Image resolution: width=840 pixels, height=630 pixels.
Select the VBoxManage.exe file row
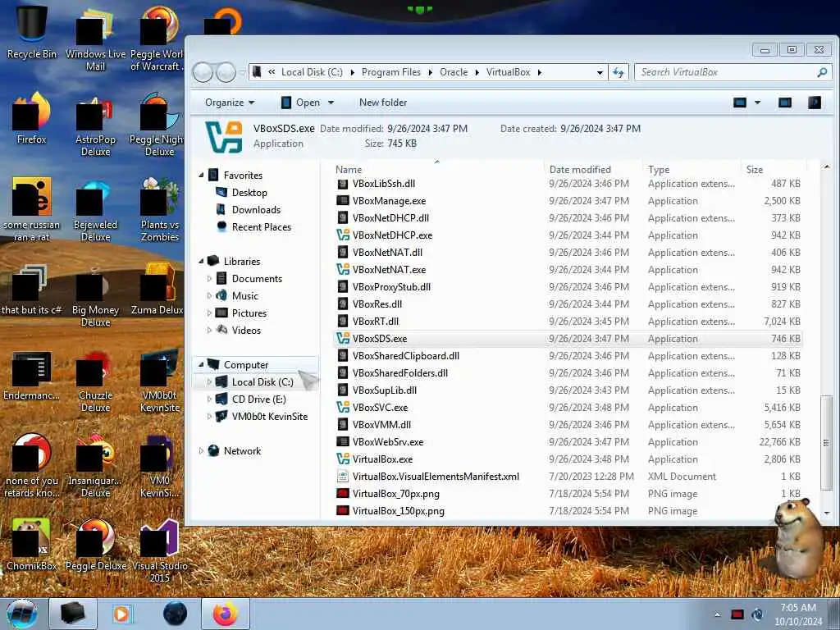[568, 201]
